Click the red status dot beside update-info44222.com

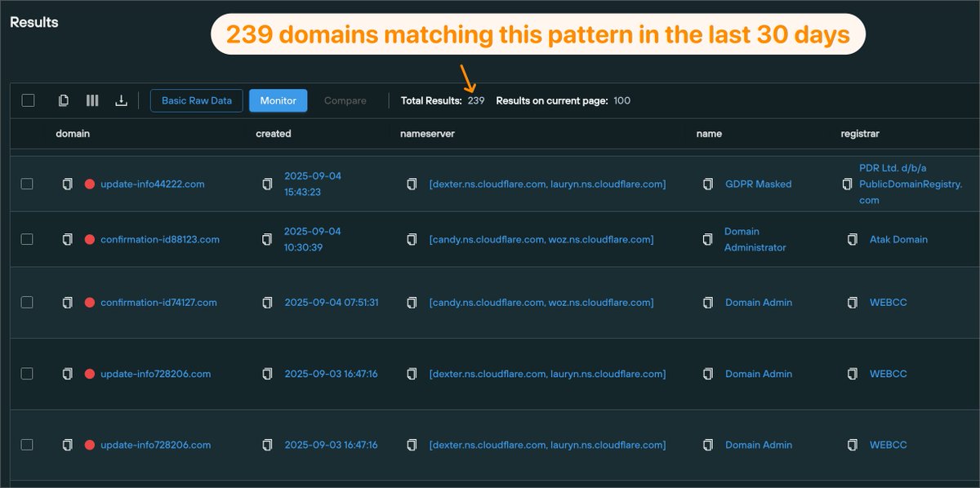click(x=89, y=184)
